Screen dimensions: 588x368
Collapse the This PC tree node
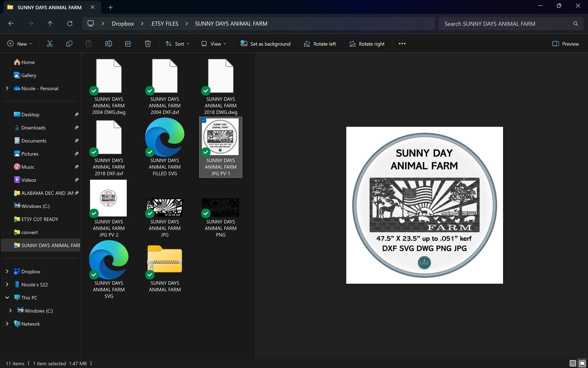pyautogui.click(x=7, y=298)
